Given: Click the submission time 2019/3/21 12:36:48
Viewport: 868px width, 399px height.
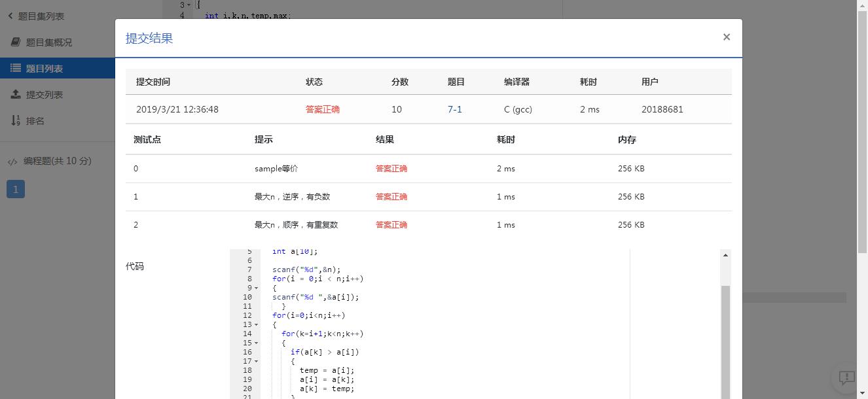Looking at the screenshot, I should click(x=177, y=109).
